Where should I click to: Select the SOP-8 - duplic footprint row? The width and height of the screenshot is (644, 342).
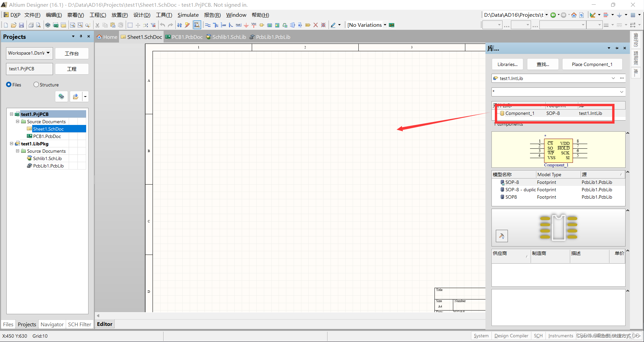pyautogui.click(x=558, y=190)
